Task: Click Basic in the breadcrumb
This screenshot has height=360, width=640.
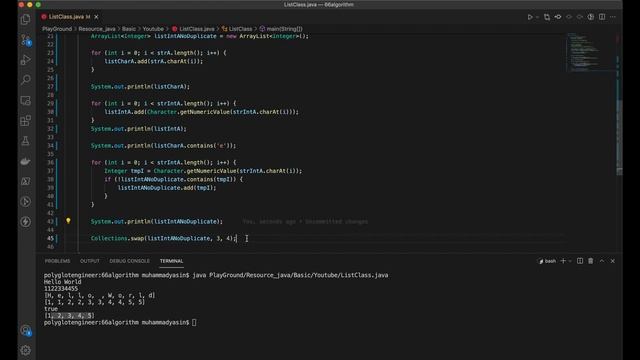Action: tap(129, 29)
